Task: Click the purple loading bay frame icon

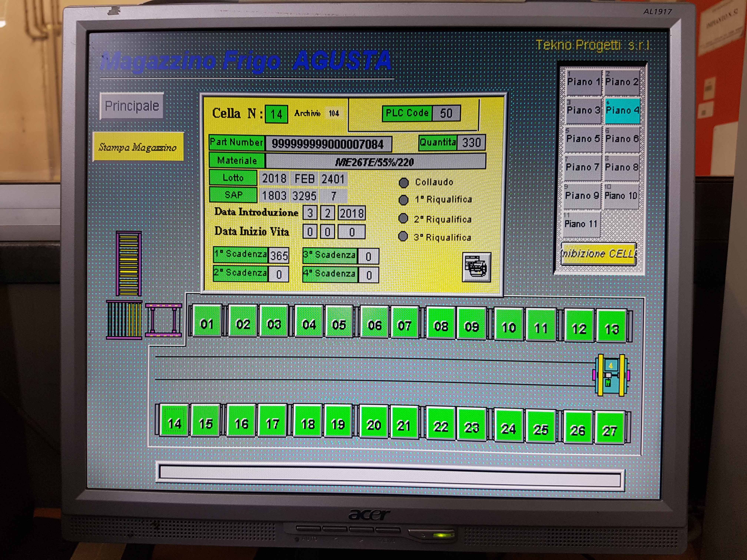Action: pyautogui.click(x=163, y=320)
